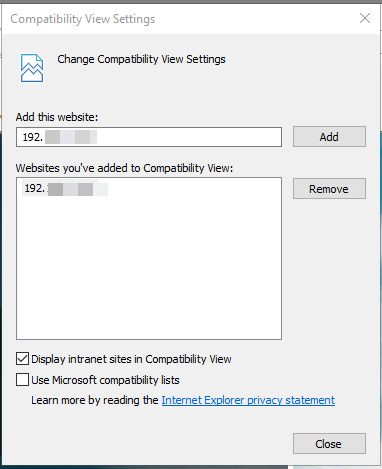This screenshot has width=382, height=469.
Task: Enable the Use Microsoft compatibility lists checkbox box
Action: click(22, 380)
